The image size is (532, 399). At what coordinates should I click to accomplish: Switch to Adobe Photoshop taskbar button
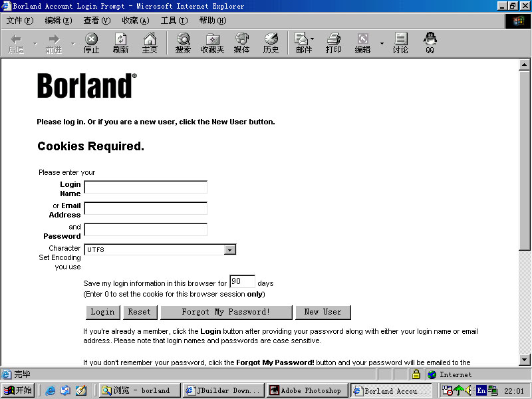(x=307, y=390)
